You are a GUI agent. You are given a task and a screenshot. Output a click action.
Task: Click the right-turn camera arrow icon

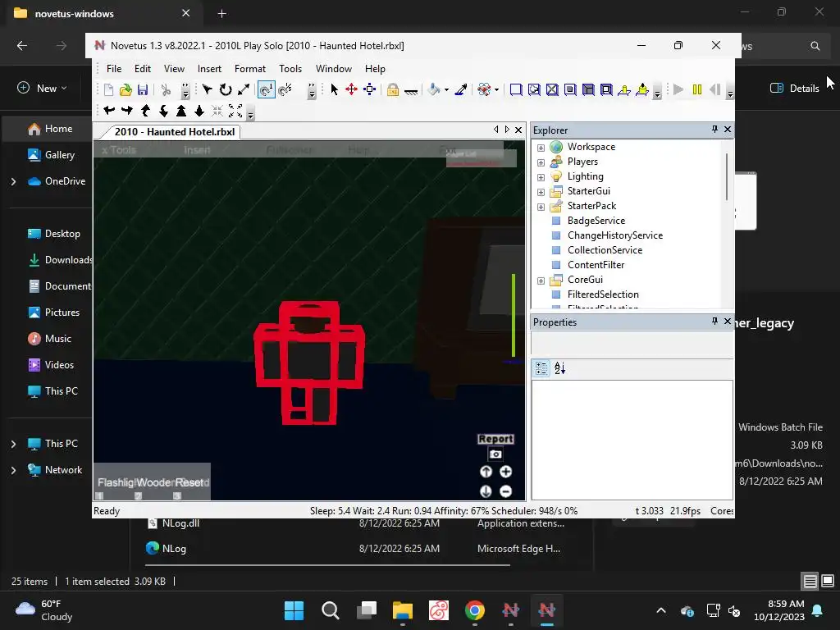point(127,111)
